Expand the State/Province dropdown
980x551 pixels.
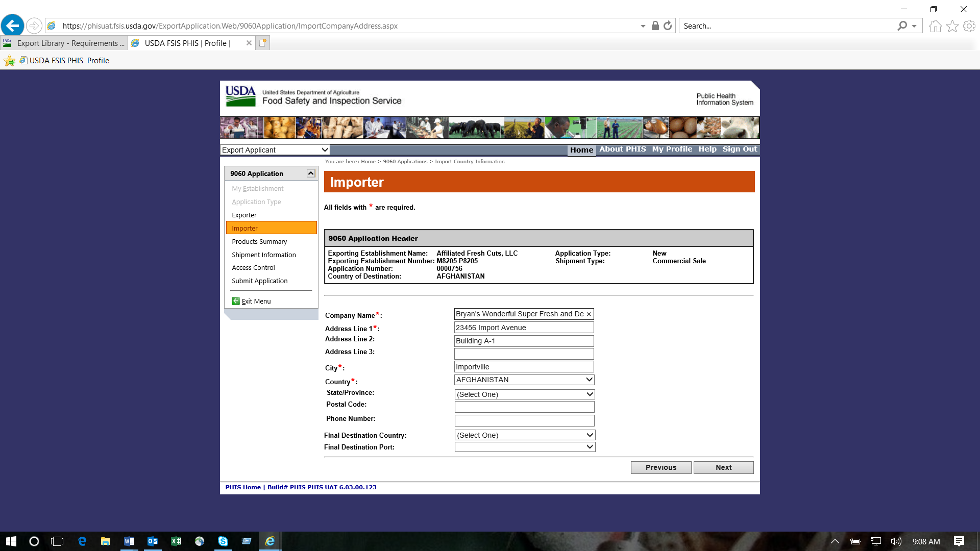(524, 394)
